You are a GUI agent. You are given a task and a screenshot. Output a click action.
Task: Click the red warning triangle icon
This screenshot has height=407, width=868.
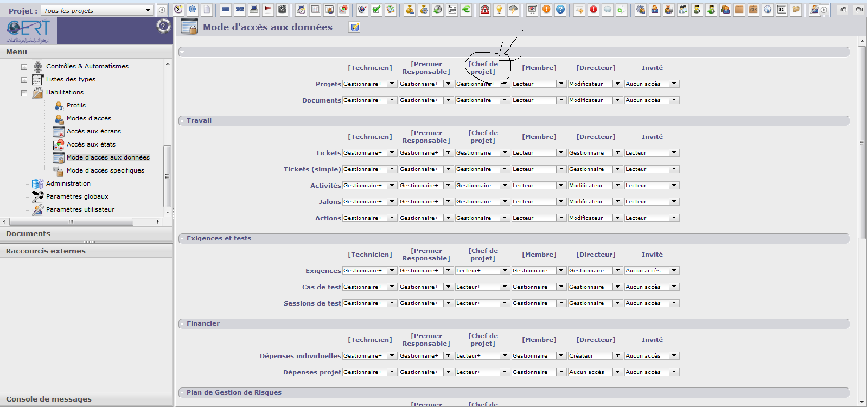[485, 10]
